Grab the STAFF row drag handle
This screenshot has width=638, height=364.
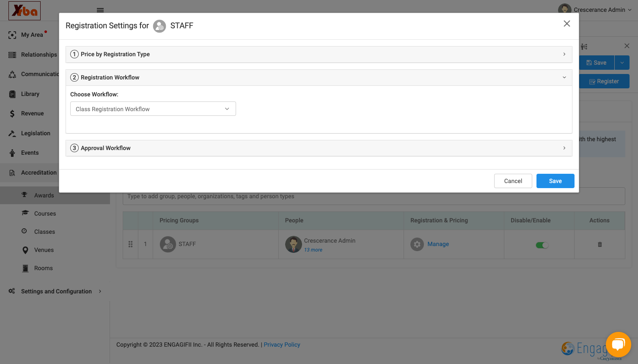tap(130, 244)
